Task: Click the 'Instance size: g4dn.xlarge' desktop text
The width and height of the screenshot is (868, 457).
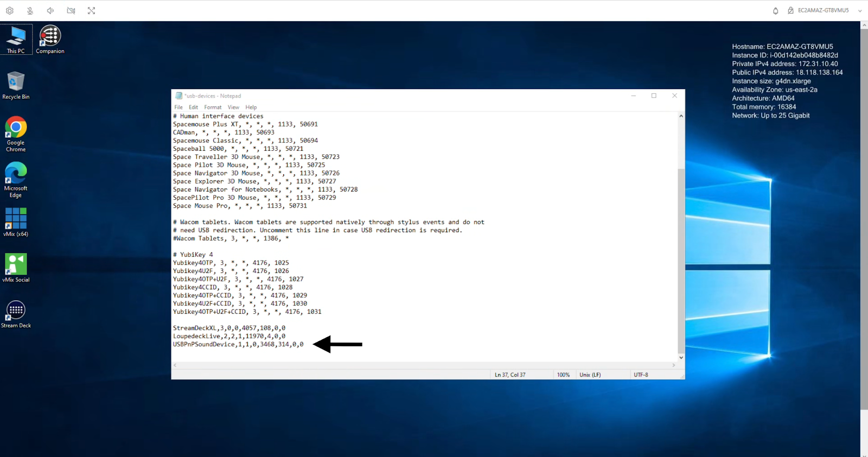Action: pyautogui.click(x=771, y=81)
